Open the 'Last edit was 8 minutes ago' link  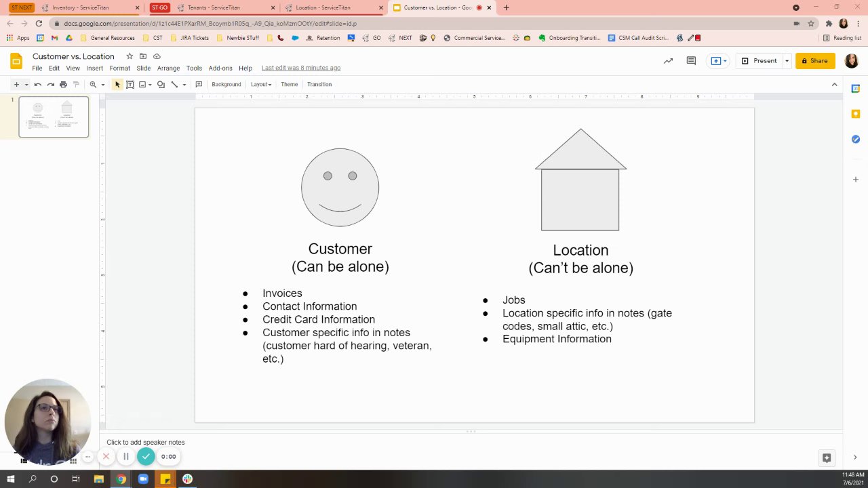coord(301,68)
